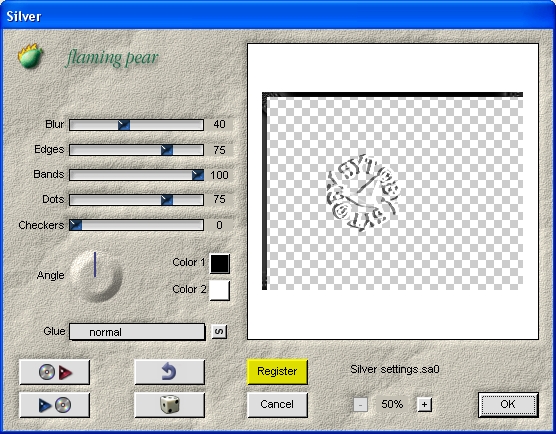Viewport: 556px width, 434px height.
Task: Click the Checkers slider handle
Action: click(x=76, y=225)
